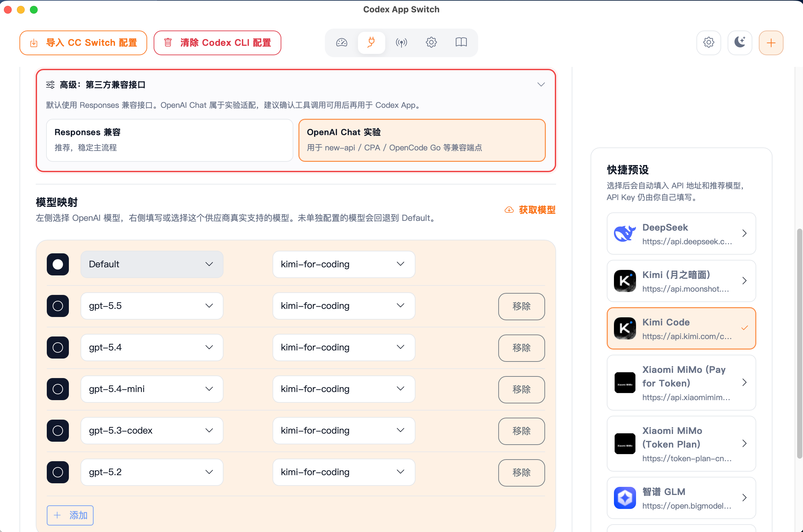Viewport: 803px width, 532px height.
Task: Open the gpt-5.4-mini model dropdown
Action: (152, 389)
